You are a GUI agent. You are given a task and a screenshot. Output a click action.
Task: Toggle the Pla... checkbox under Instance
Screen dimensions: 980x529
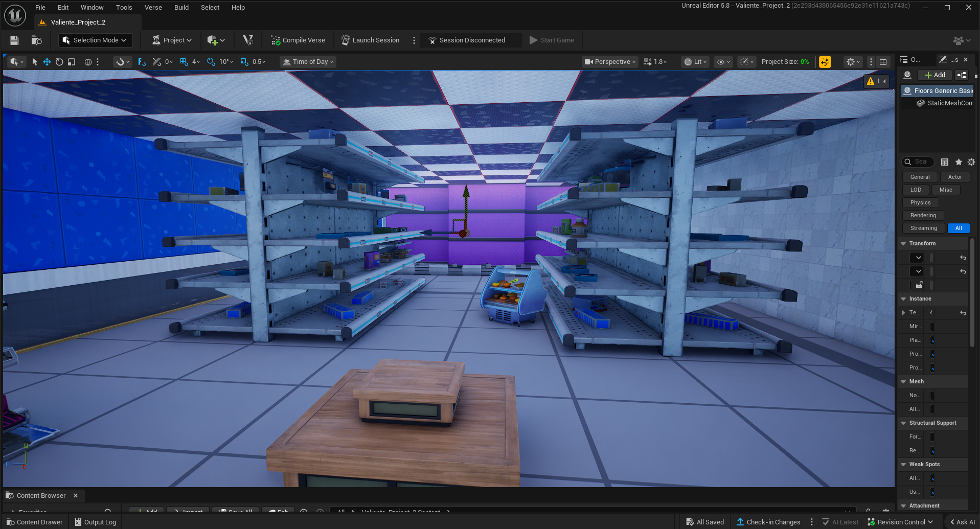pyautogui.click(x=932, y=340)
